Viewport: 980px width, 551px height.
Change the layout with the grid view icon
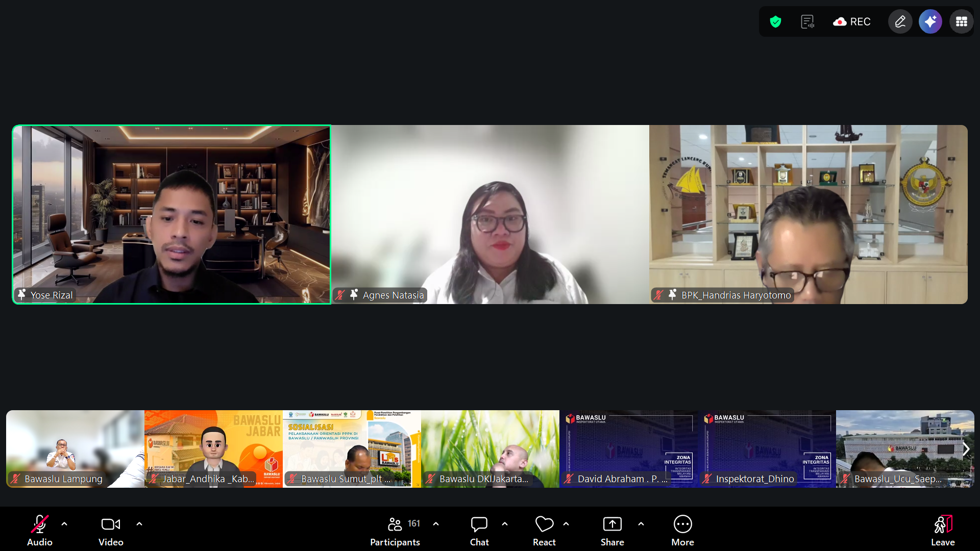tap(962, 21)
